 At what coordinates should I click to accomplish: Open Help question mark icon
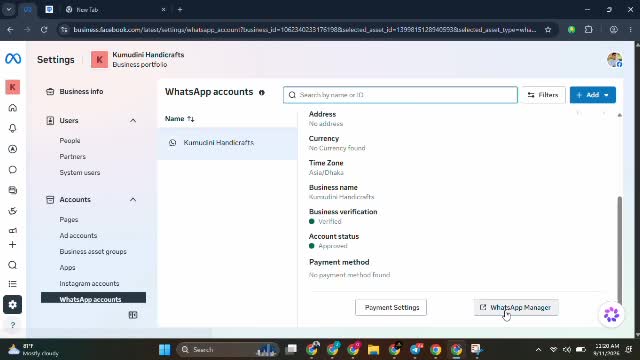click(x=13, y=325)
